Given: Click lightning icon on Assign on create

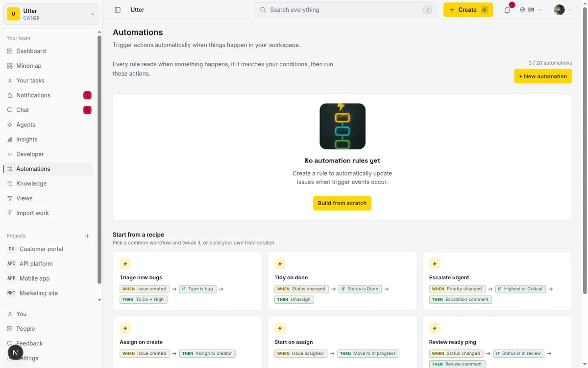Looking at the screenshot, I should tap(125, 329).
